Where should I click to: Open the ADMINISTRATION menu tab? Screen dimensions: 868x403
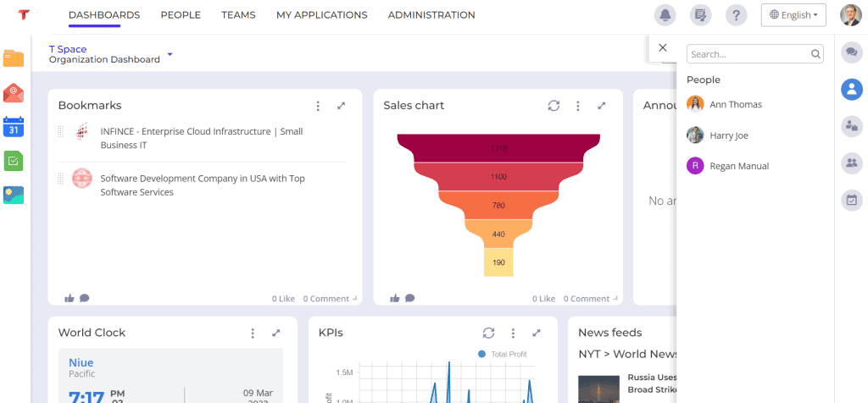pyautogui.click(x=431, y=15)
